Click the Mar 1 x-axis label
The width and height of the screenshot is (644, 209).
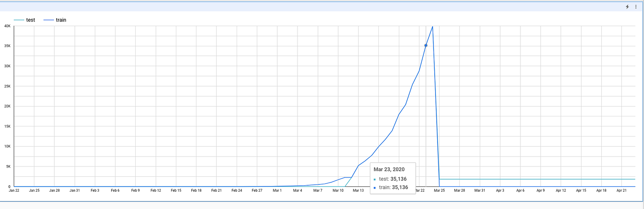[277, 190]
